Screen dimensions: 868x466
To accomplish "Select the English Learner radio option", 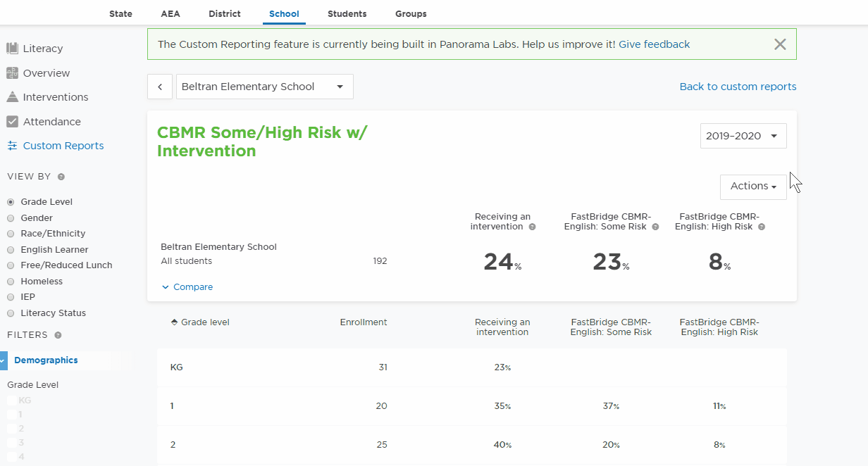I will click(11, 250).
